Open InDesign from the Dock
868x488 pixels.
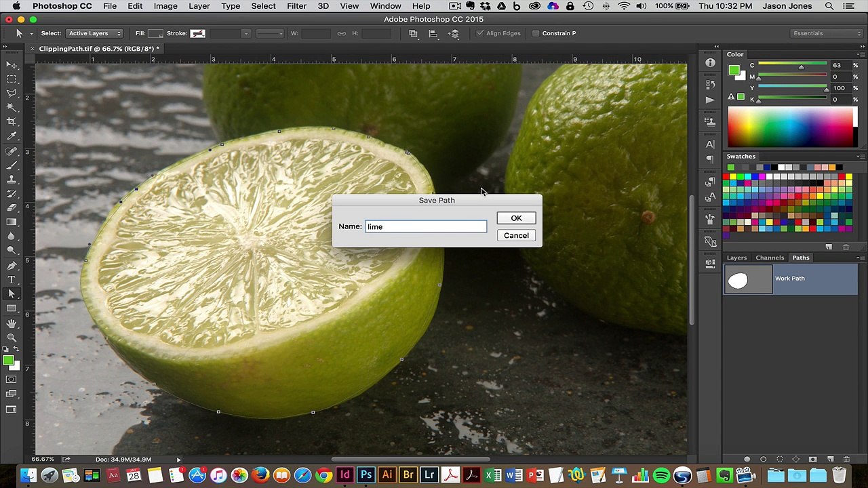345,475
